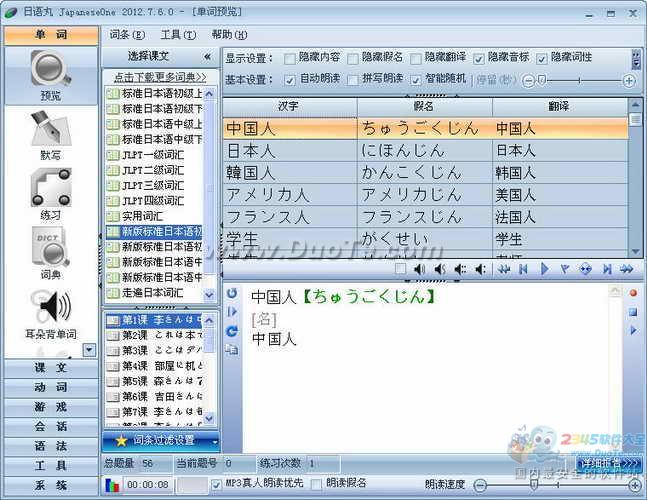Open the 耳朵背单词 listening mode icon
The image size is (647, 500).
(51, 314)
